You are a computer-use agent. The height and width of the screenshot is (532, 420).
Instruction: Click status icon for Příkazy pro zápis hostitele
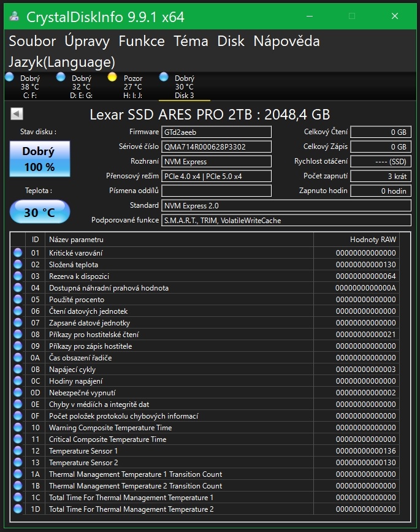(x=18, y=346)
